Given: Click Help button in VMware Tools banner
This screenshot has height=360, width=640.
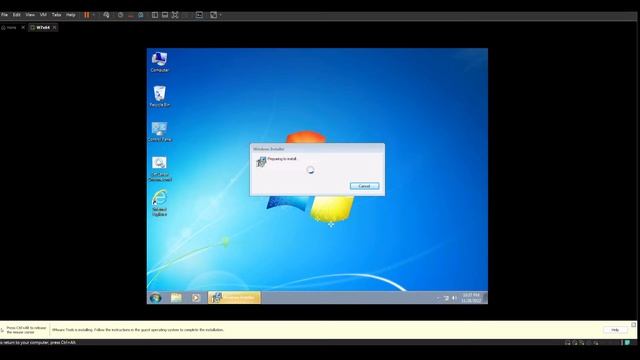Looking at the screenshot, I should (615, 330).
